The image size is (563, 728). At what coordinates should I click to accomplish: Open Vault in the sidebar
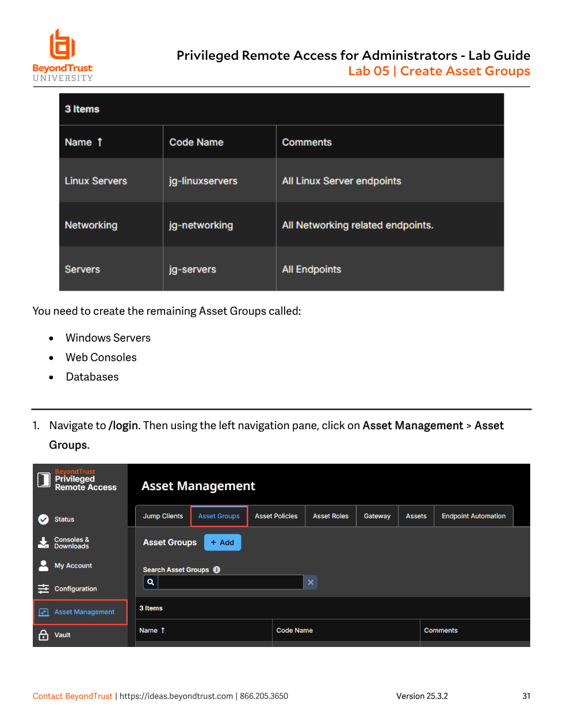point(62,635)
